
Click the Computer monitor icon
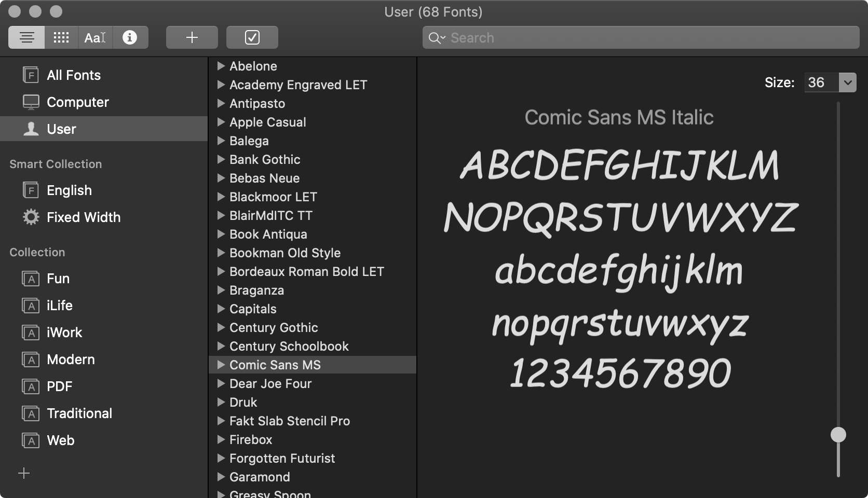click(x=31, y=102)
